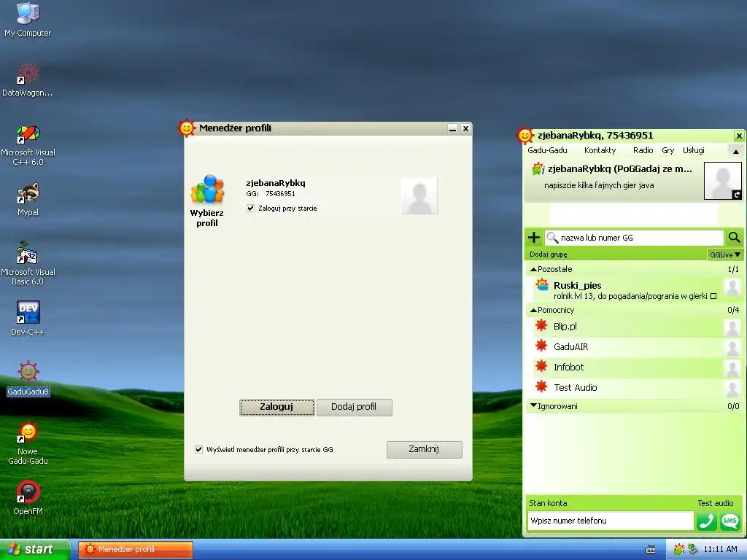Screen dimensions: 747x560
Task: Open the Kontakty menu
Action: click(600, 150)
